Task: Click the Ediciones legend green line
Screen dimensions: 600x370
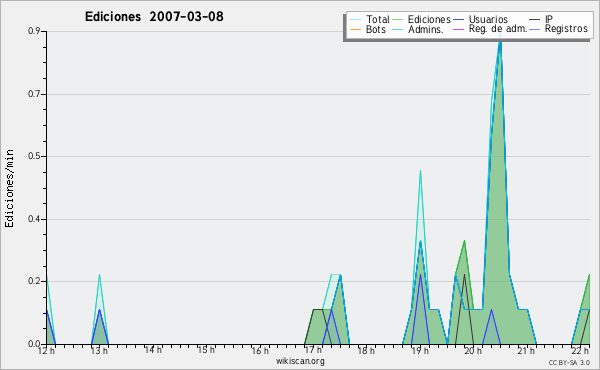Action: click(398, 19)
